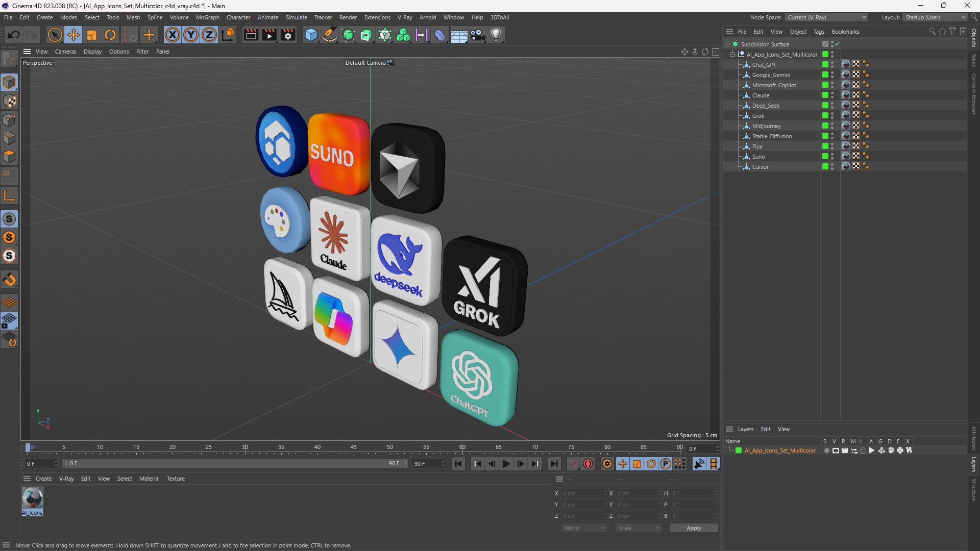980x551 pixels.
Task: Toggle autokeying record button
Action: click(588, 464)
